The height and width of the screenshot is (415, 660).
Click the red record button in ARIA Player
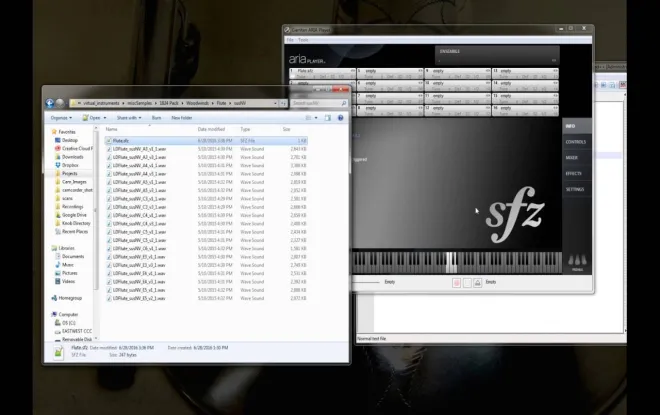click(x=456, y=283)
